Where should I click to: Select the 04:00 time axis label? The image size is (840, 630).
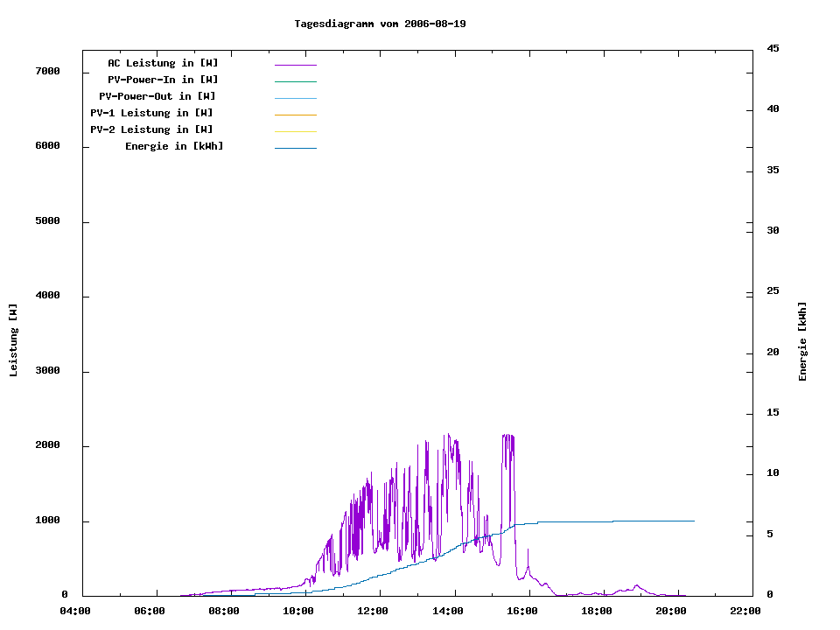[x=74, y=611]
